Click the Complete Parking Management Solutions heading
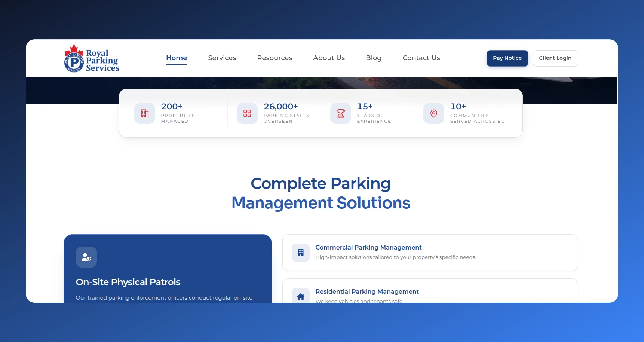Viewport: 644px width, 342px height. pyautogui.click(x=321, y=193)
